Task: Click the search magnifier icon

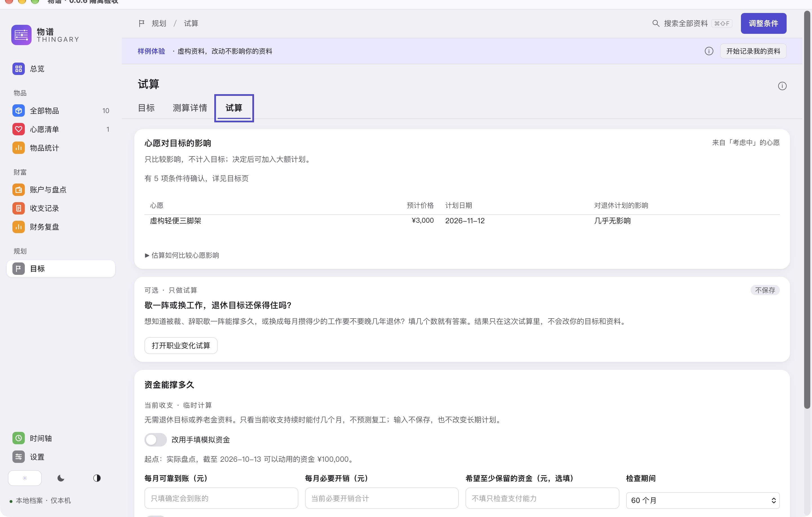Action: click(656, 23)
